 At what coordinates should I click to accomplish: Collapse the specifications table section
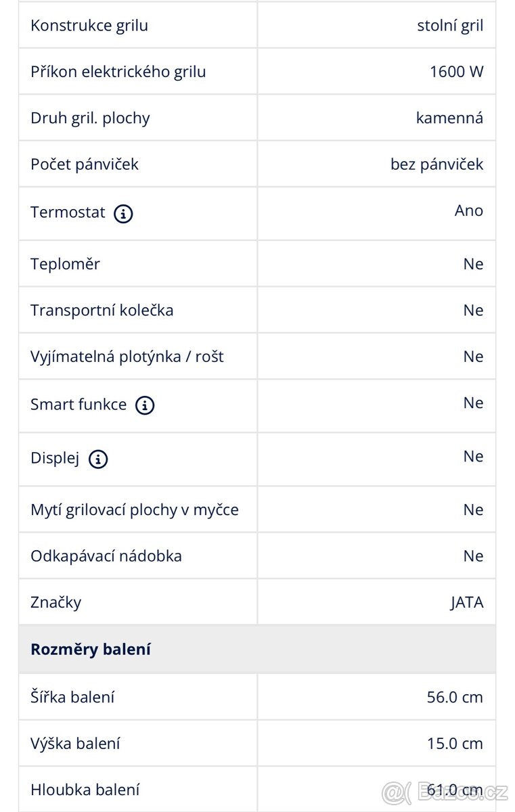click(91, 648)
